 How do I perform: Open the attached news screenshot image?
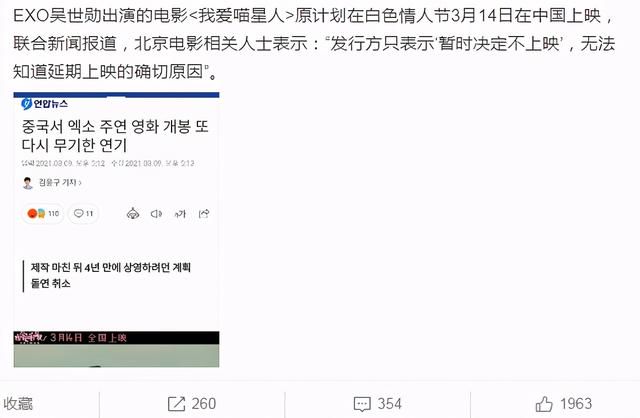(x=116, y=230)
